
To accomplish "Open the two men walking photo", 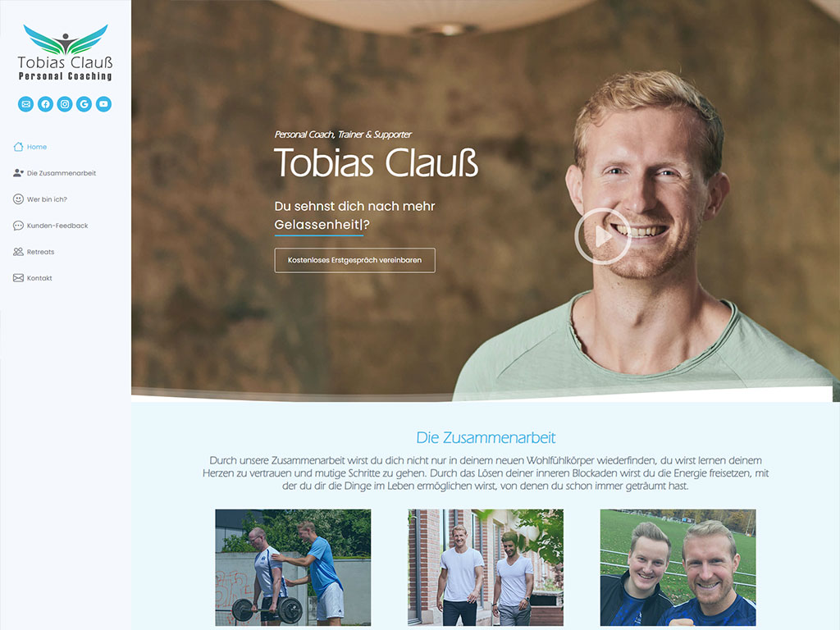I will click(x=486, y=568).
